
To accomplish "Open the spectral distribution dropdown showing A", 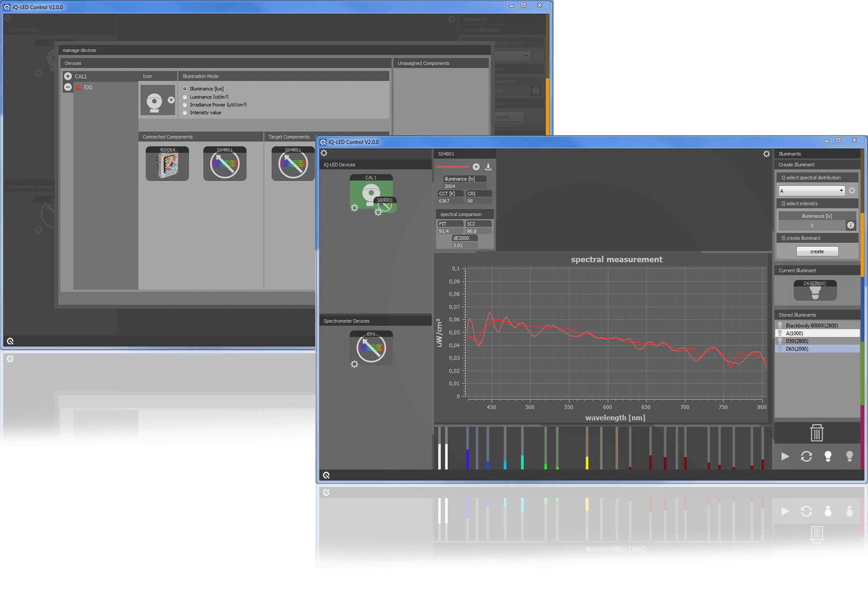I will 812,190.
